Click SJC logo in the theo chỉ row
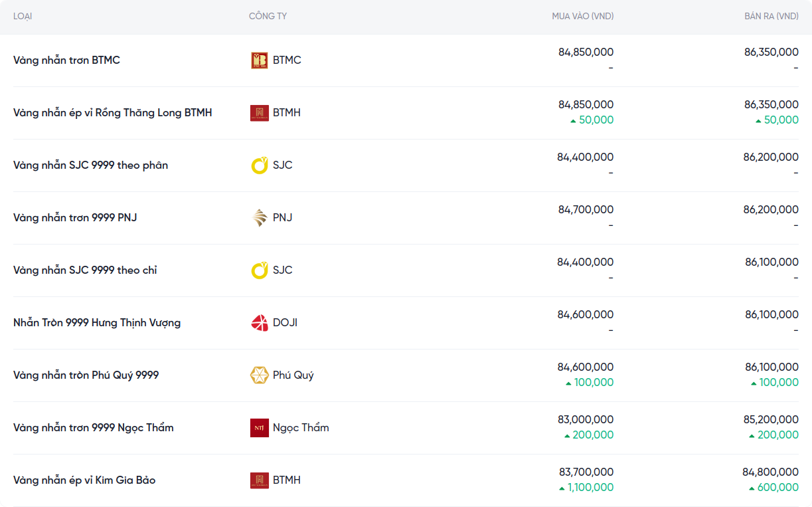The width and height of the screenshot is (812, 507). coord(259,270)
